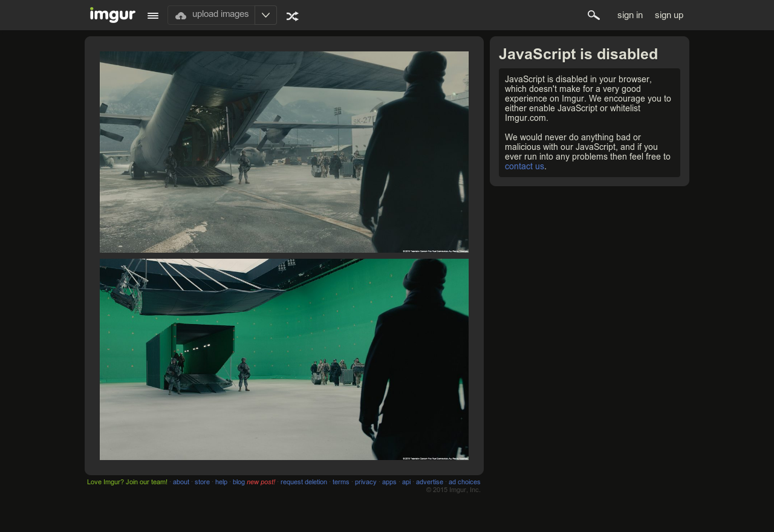Click the api footer link
This screenshot has width=774, height=532.
coord(406,482)
